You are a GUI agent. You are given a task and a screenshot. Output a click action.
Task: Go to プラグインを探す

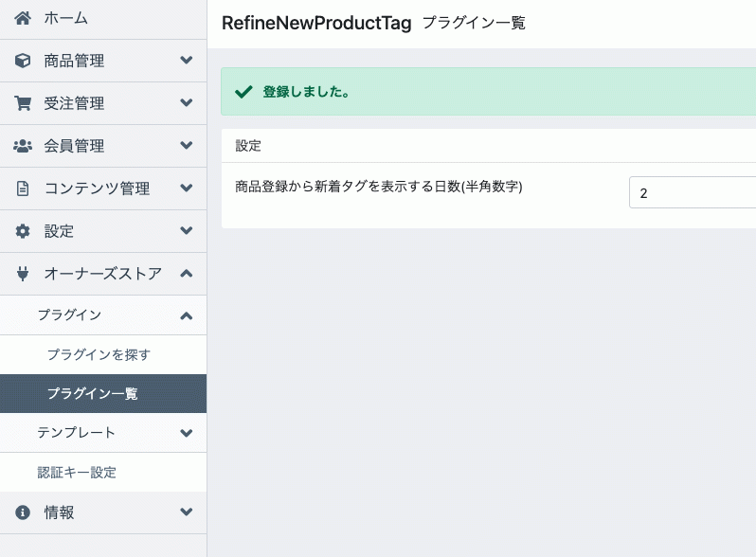coord(99,354)
